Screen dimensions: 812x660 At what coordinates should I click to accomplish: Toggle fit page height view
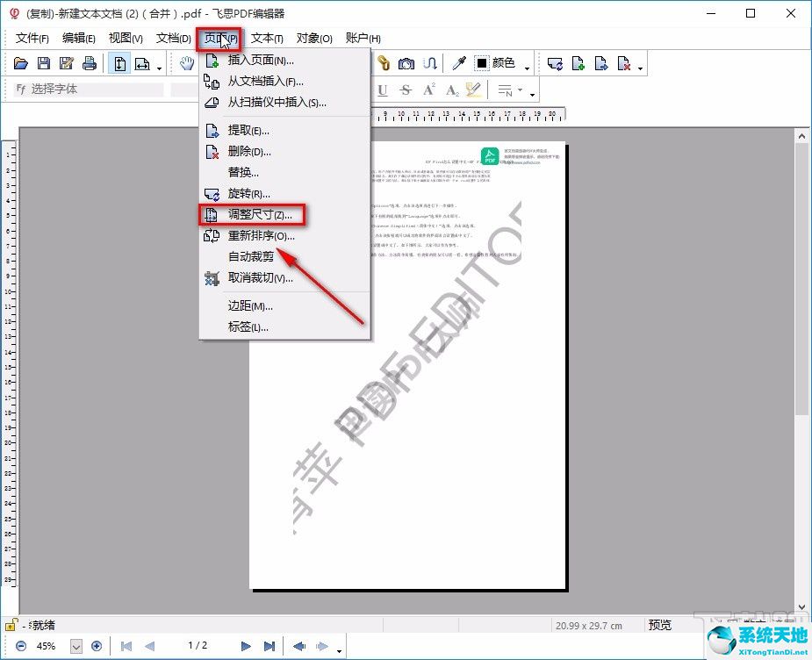119,63
